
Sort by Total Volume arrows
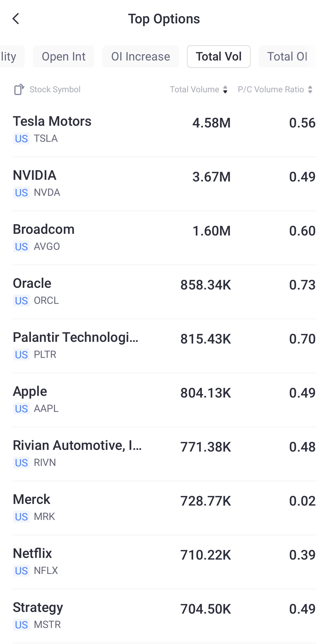225,89
